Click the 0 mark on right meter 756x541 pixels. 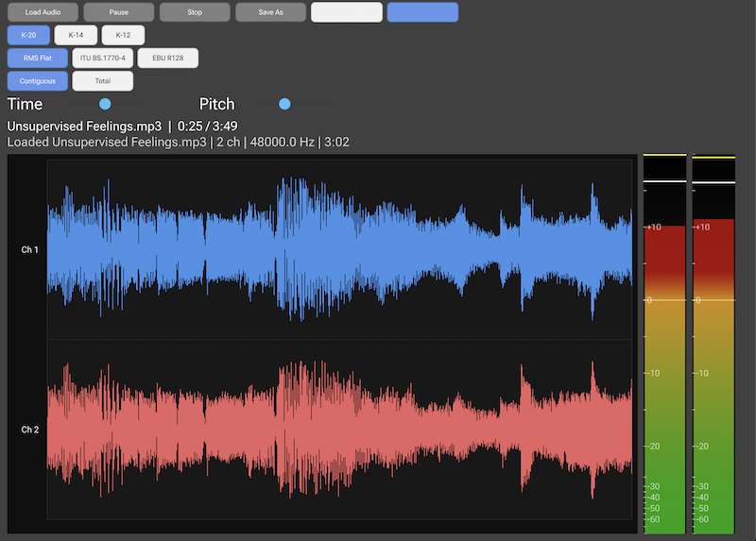(x=698, y=300)
